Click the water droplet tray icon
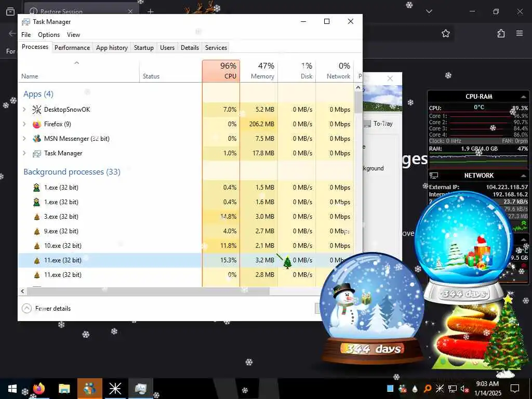This screenshot has height=399, width=532. coord(415,389)
